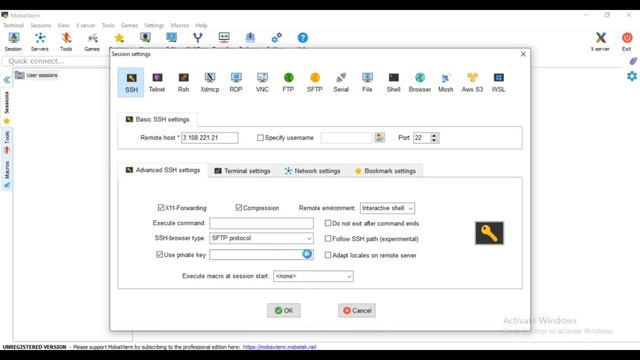The image size is (640, 360).
Task: Select the Aws S3 session type
Action: pos(472,82)
